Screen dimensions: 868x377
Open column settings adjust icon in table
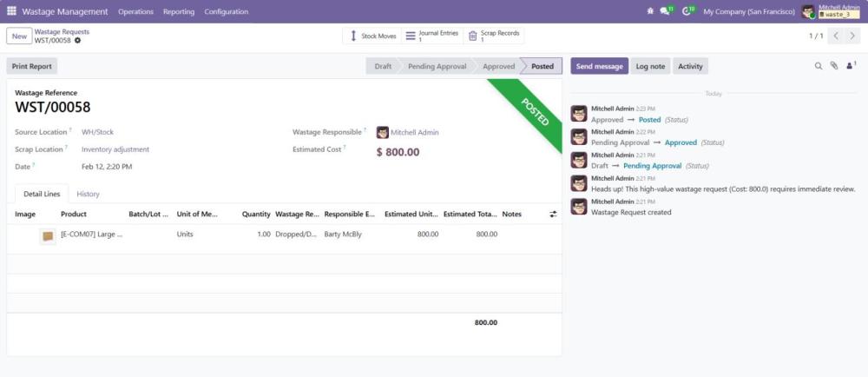click(x=553, y=214)
